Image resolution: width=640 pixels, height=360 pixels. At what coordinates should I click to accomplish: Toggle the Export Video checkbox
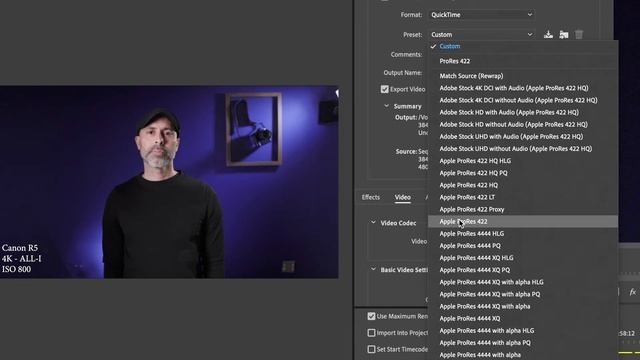click(384, 89)
